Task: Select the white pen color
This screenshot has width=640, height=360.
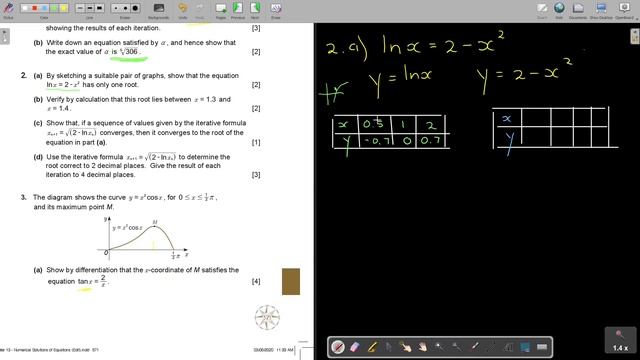Action: pyautogui.click(x=25, y=8)
